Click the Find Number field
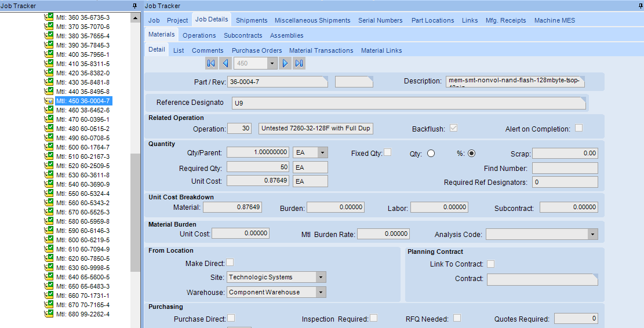The height and width of the screenshot is (328, 644). point(565,168)
